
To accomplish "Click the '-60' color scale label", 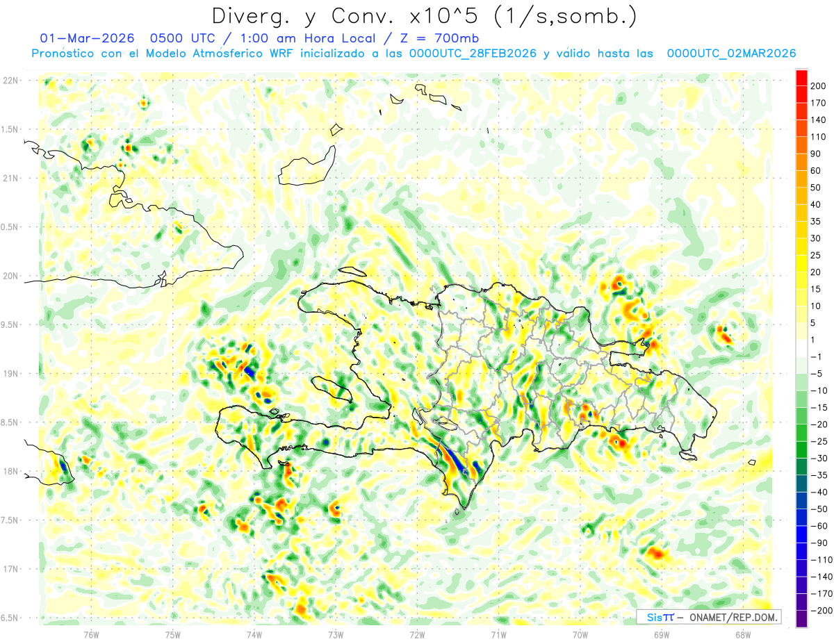I will coord(819,526).
